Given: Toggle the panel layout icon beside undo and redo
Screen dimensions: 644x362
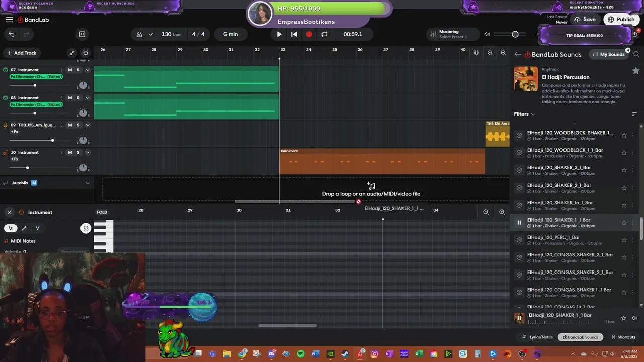Looking at the screenshot, I should [82, 34].
